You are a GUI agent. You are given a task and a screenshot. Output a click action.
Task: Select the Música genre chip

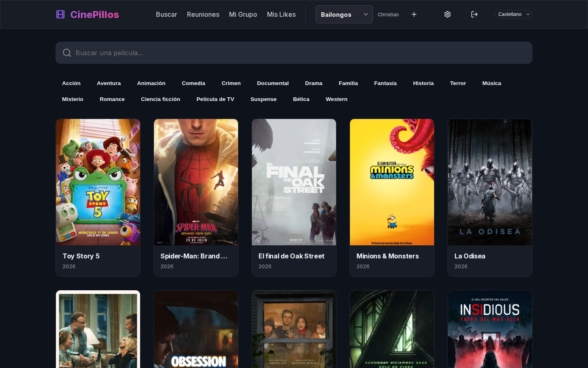pyautogui.click(x=492, y=83)
